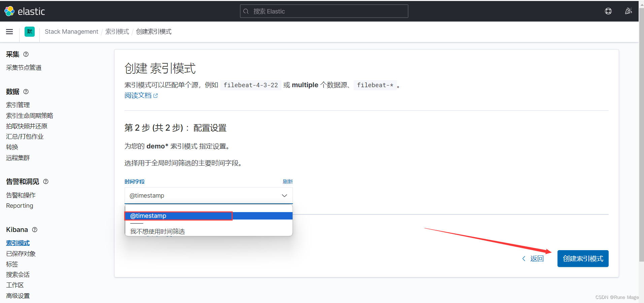The image size is (644, 303).
Task: Open 汇总/打包作业 in sidebar
Action: click(x=25, y=136)
